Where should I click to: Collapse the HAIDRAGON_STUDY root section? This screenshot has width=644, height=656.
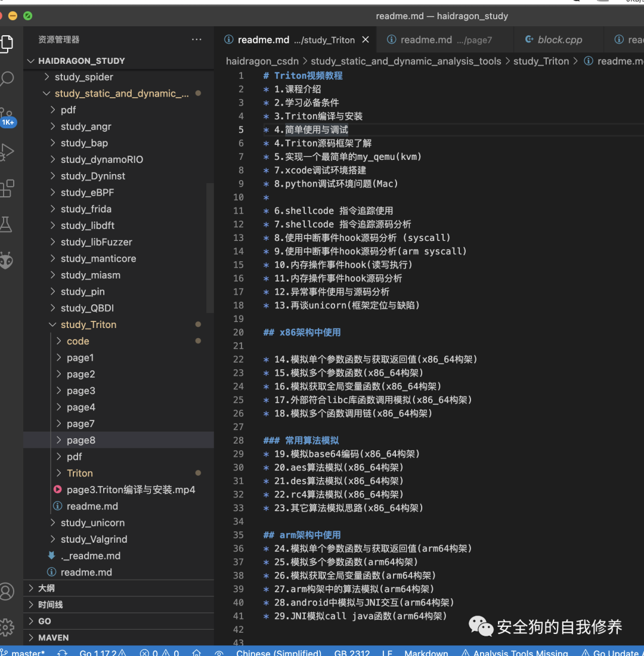pyautogui.click(x=119, y=61)
